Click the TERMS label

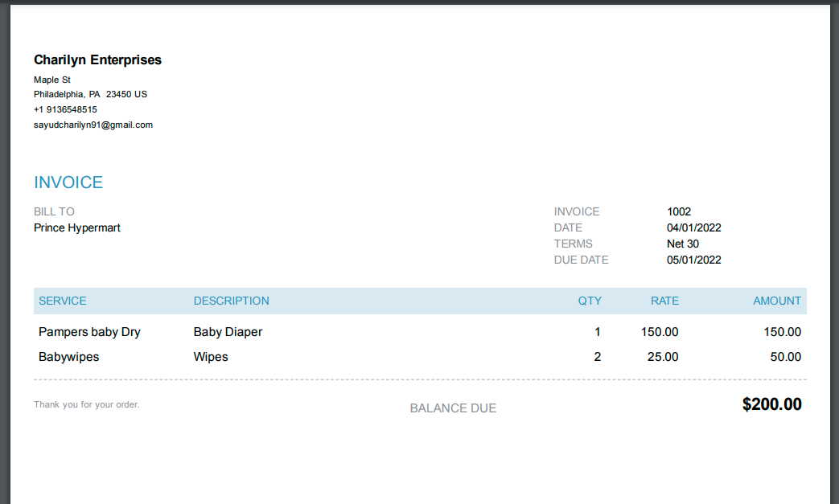[573, 244]
